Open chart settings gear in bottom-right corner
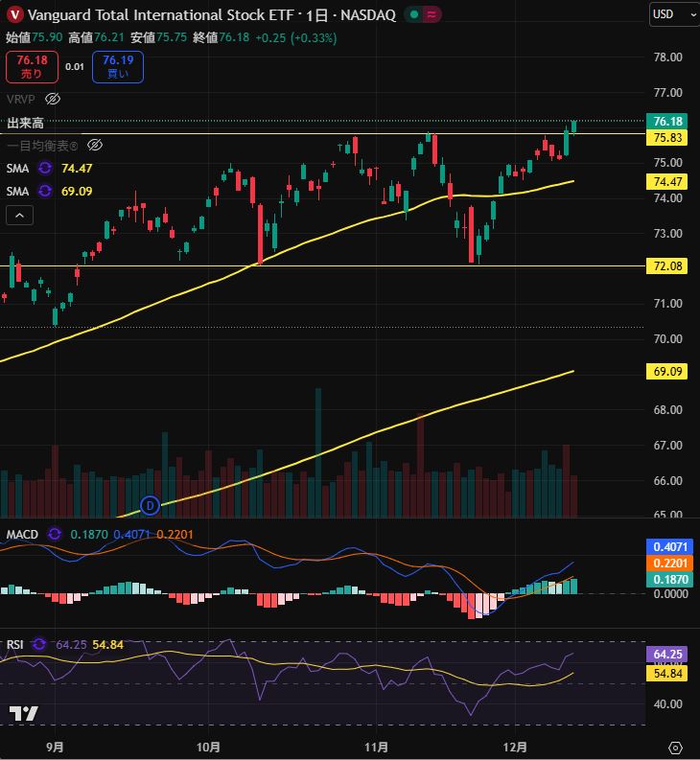This screenshot has width=700, height=760. click(x=675, y=747)
